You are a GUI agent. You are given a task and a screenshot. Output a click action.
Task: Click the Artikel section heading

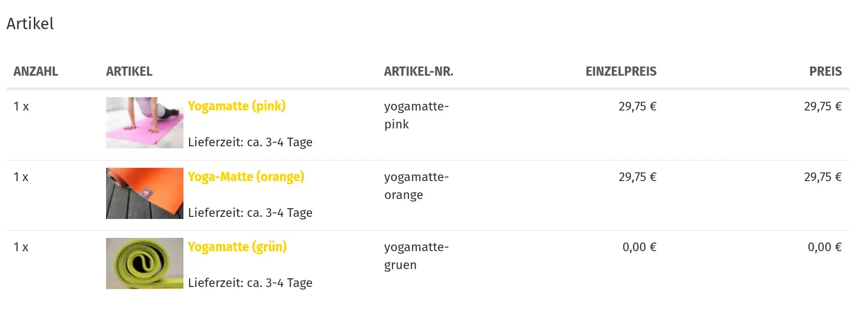30,24
